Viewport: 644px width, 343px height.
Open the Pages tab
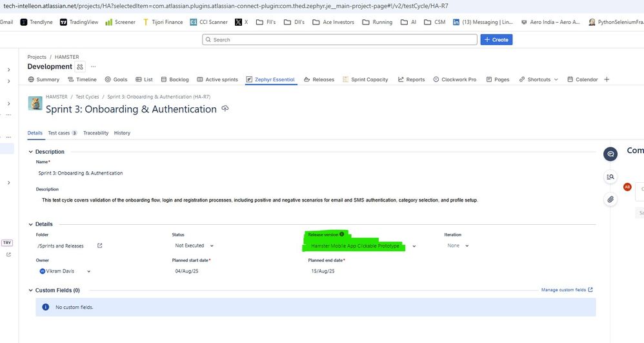pyautogui.click(x=498, y=79)
